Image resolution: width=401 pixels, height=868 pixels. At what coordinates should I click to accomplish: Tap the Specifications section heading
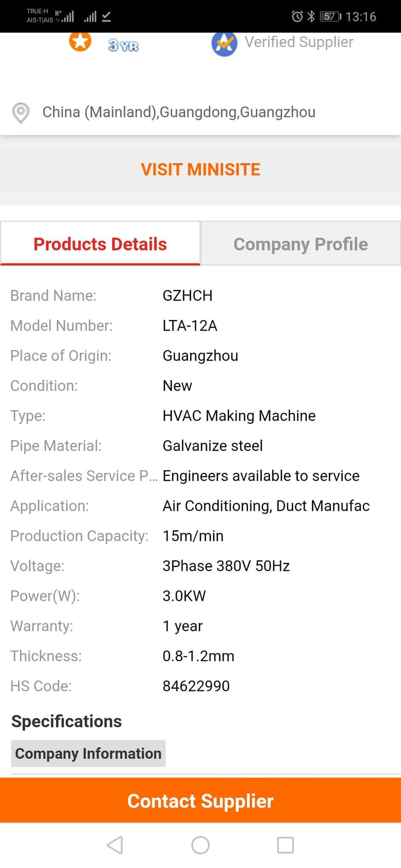(x=67, y=721)
